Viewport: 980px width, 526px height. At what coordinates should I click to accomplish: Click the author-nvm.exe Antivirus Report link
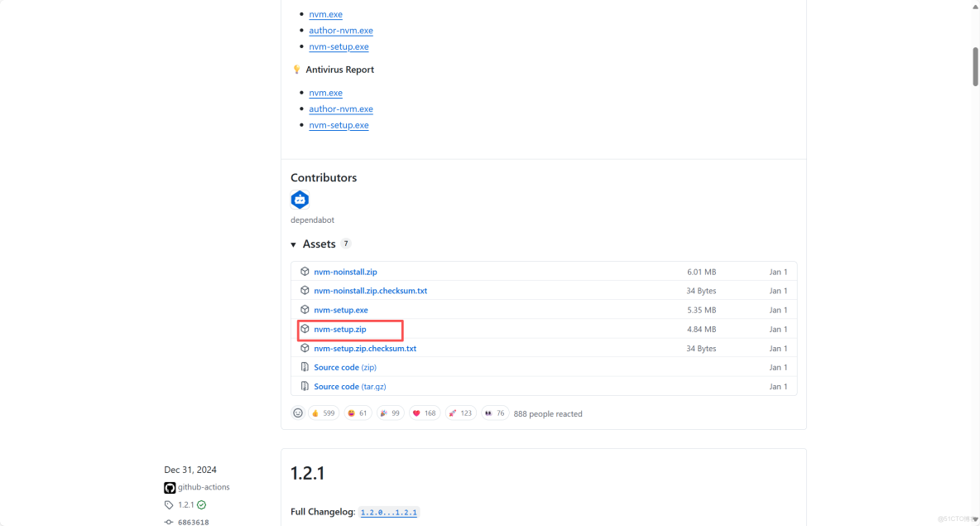[x=341, y=109]
